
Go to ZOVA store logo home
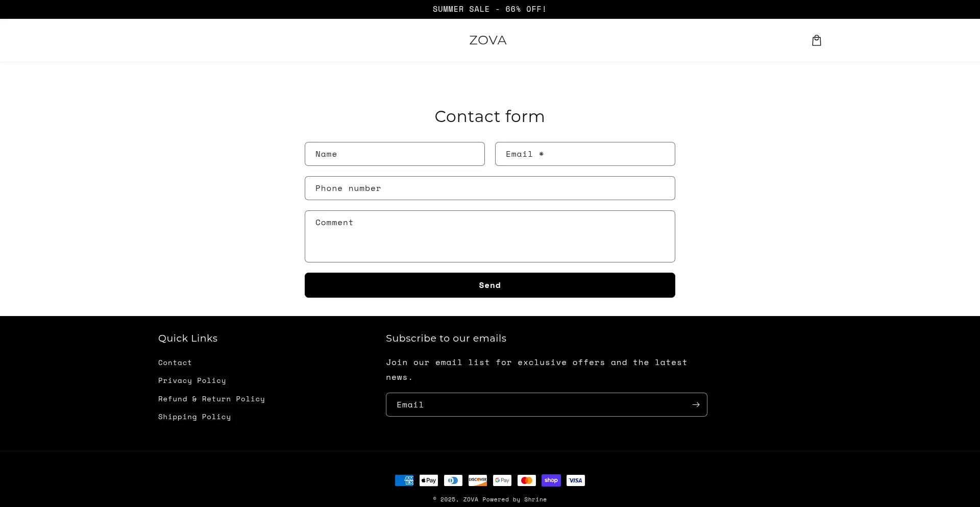click(x=488, y=40)
